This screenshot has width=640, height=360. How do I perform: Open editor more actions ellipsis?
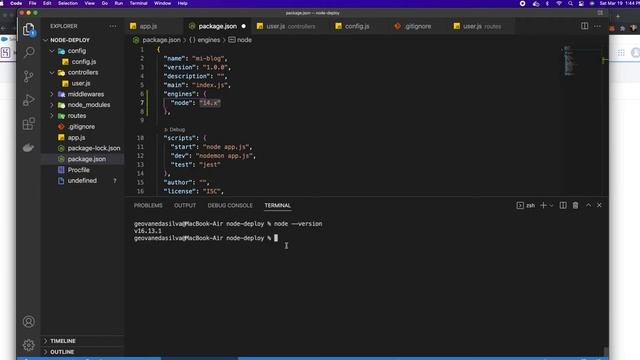[x=597, y=26]
